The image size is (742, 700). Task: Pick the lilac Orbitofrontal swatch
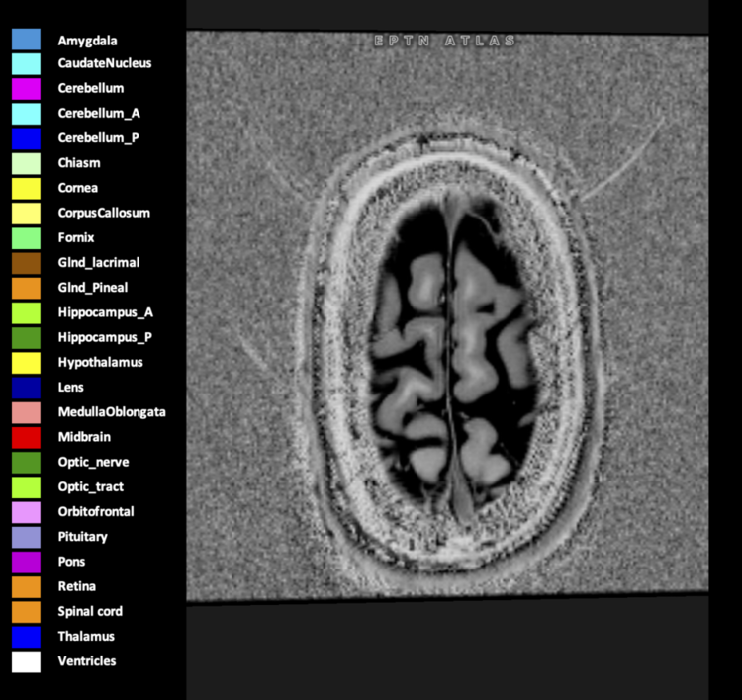pos(26,512)
